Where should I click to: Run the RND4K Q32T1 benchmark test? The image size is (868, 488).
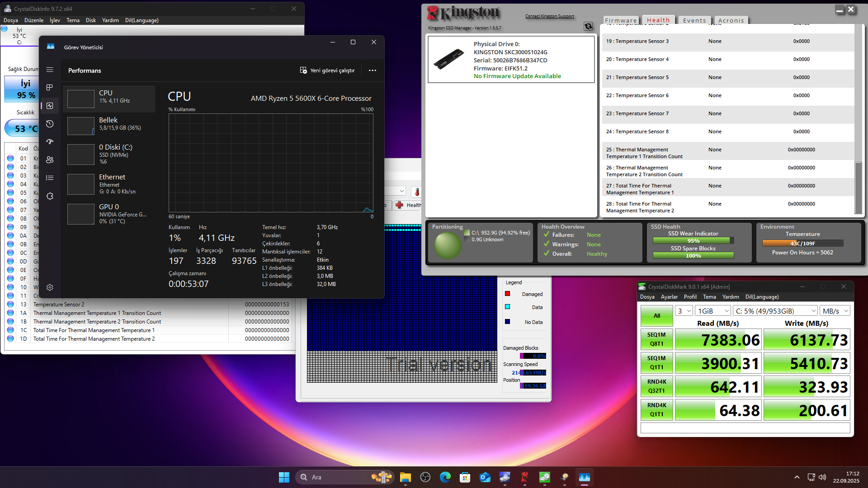coord(657,386)
